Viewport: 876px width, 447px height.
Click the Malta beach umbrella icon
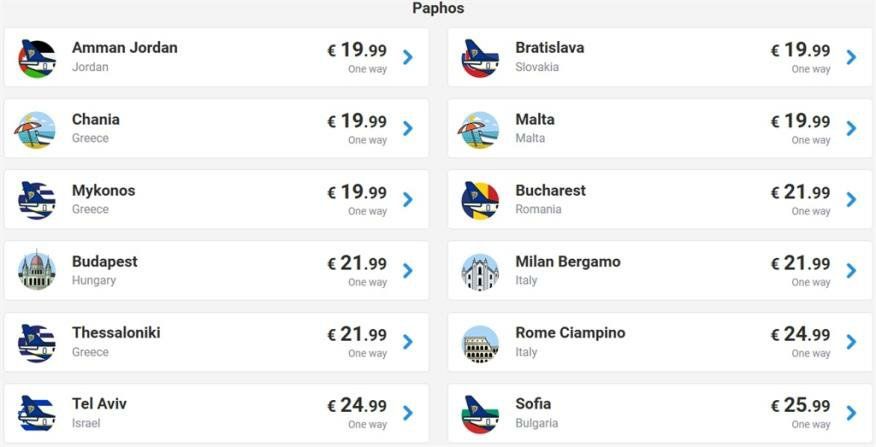click(480, 129)
